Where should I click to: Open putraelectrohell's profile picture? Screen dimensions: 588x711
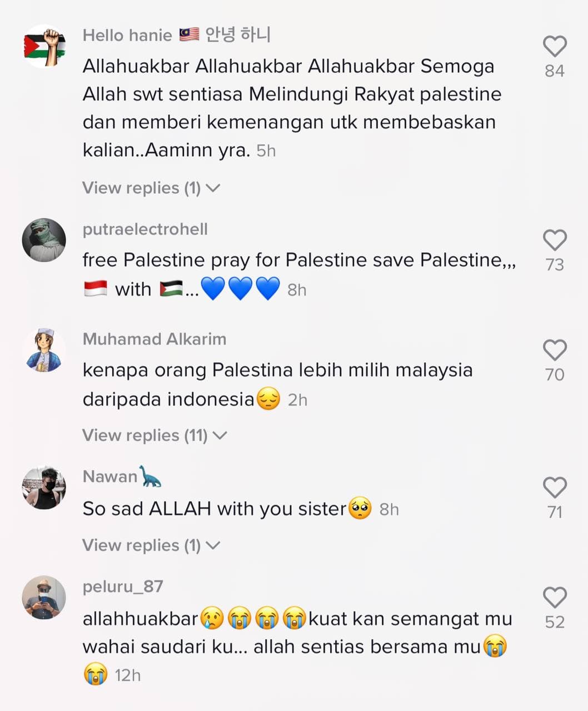click(44, 240)
